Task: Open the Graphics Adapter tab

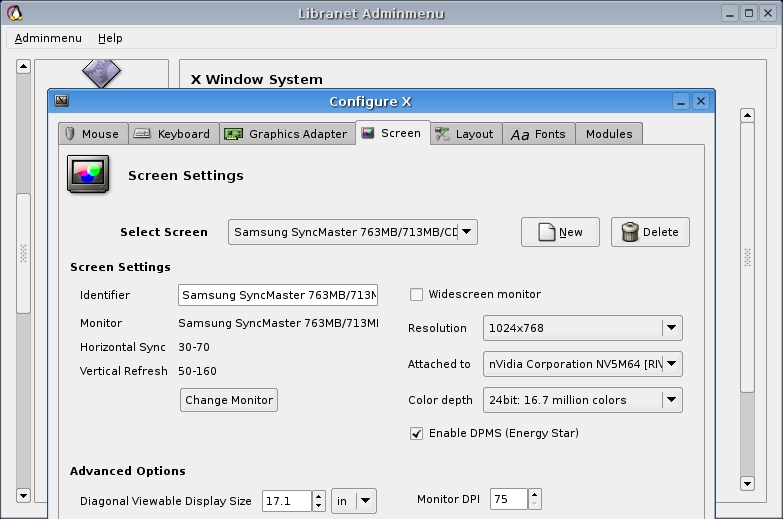Action: click(x=286, y=134)
